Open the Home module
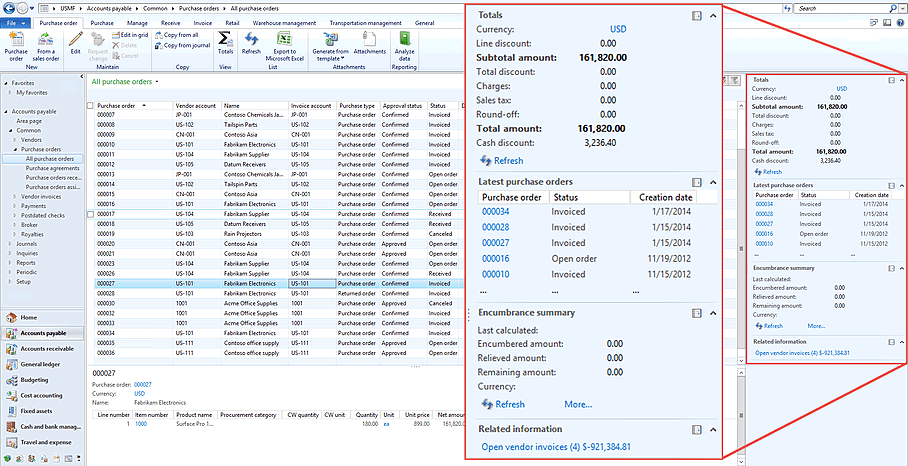Screen dimensions: 908x466 pos(42,318)
